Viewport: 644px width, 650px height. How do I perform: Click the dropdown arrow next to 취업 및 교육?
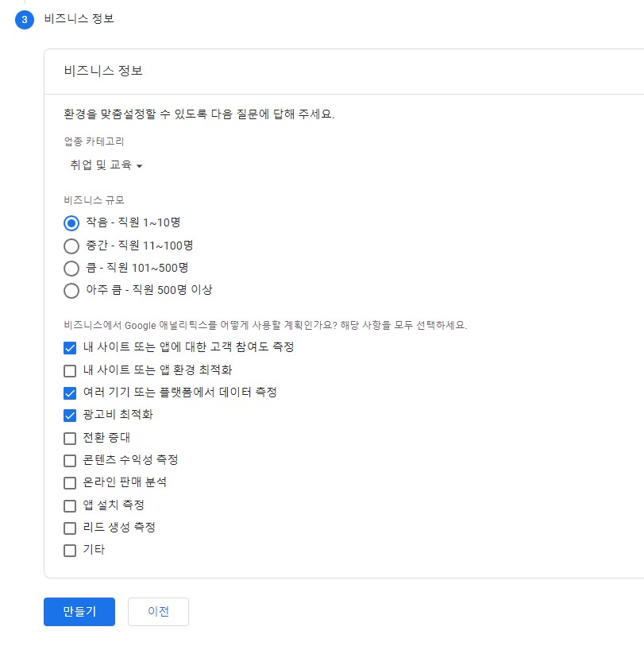140,167
